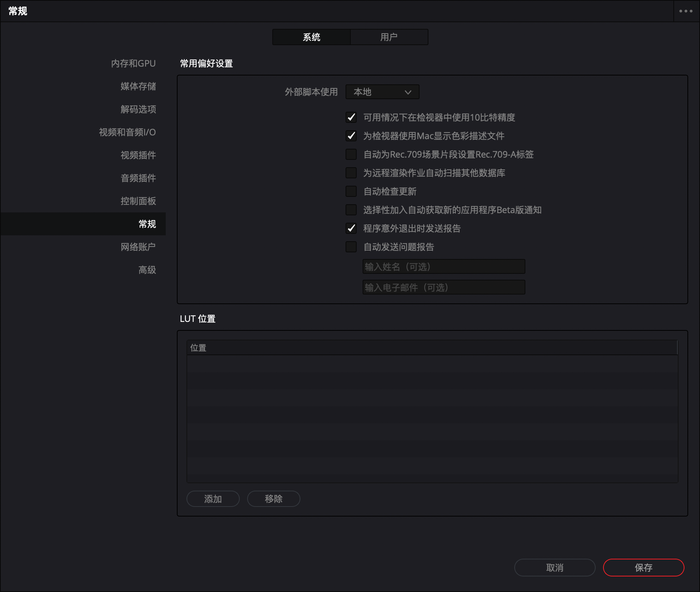The height and width of the screenshot is (592, 700).
Task: Click the 添加 button for LUT locations
Action: [213, 499]
